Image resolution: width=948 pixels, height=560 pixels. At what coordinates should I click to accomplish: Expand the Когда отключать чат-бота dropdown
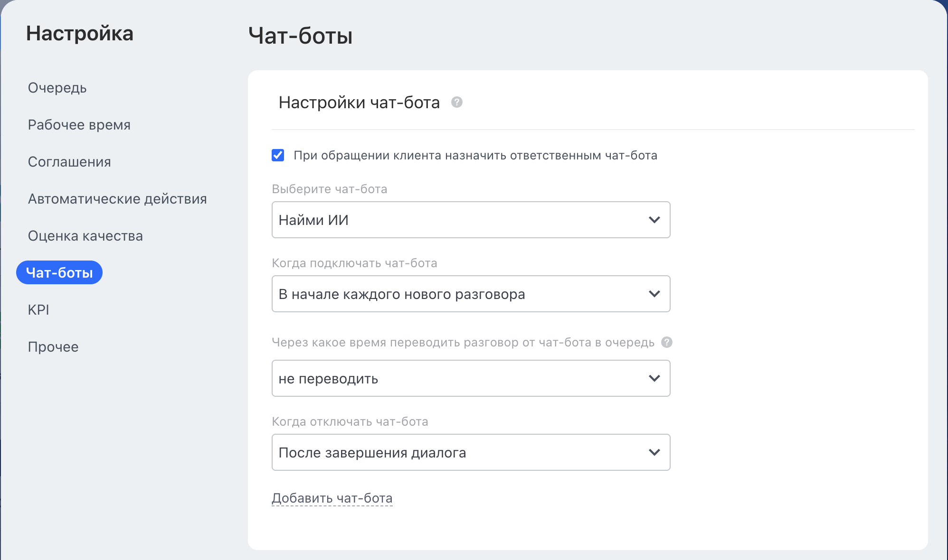[470, 452]
